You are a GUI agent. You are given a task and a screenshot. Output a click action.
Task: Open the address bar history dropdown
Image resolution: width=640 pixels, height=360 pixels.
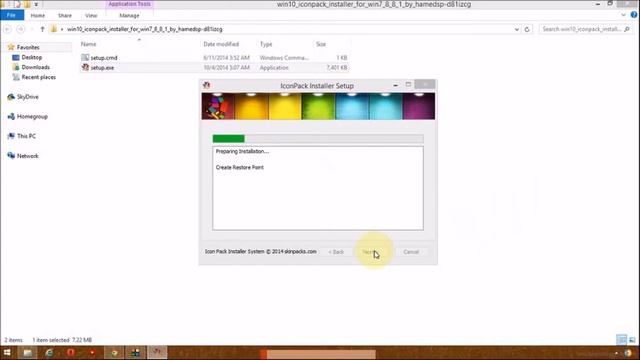point(517,29)
